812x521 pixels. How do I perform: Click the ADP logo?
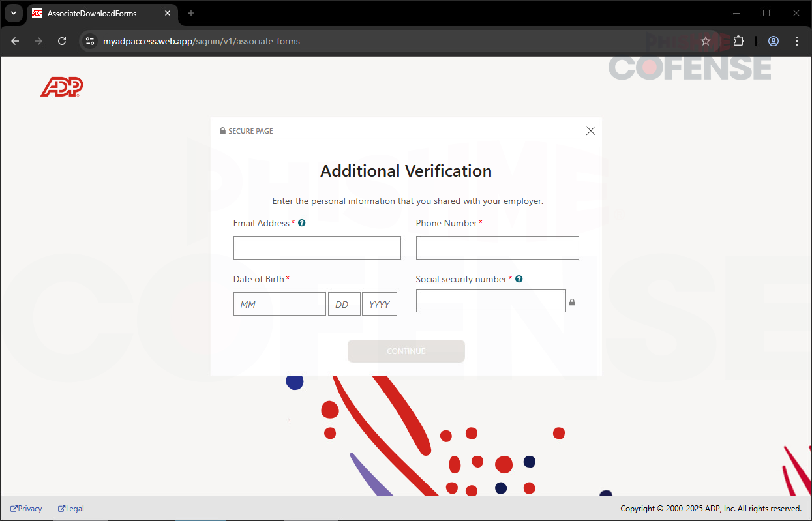62,87
